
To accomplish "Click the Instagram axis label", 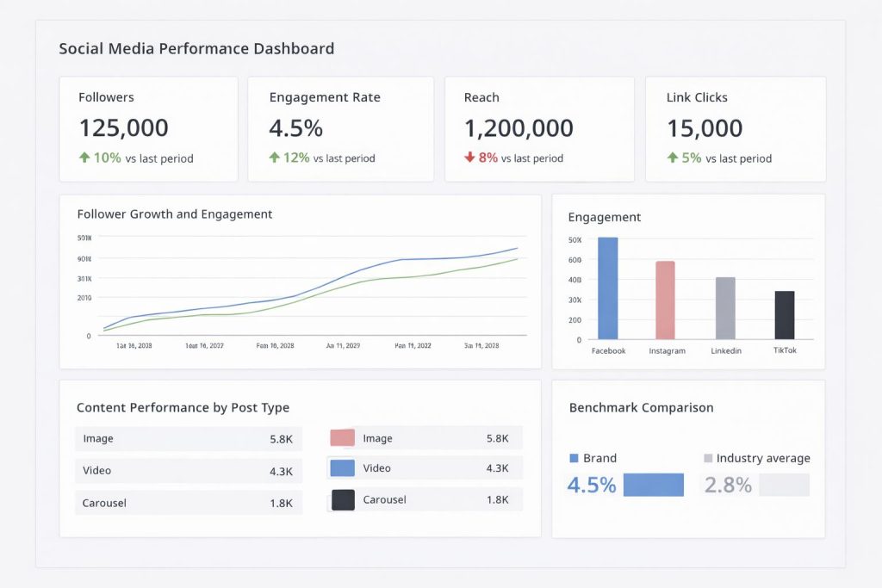I will click(668, 350).
